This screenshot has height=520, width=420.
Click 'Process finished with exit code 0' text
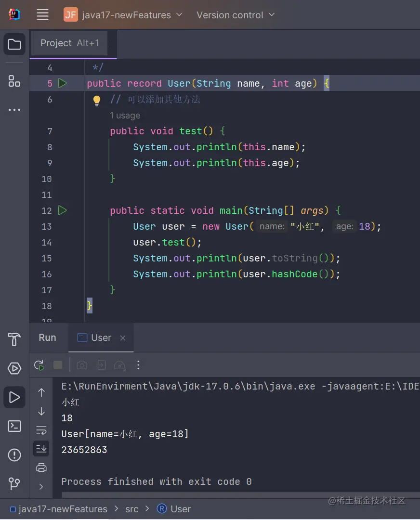coord(157,481)
